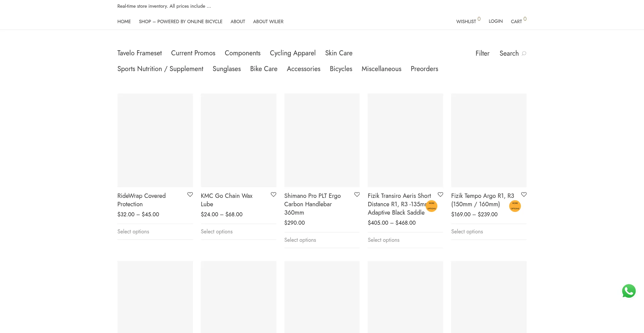Wishlist the Shimano Pro PLT Ergo Handlebar

[x=357, y=195]
